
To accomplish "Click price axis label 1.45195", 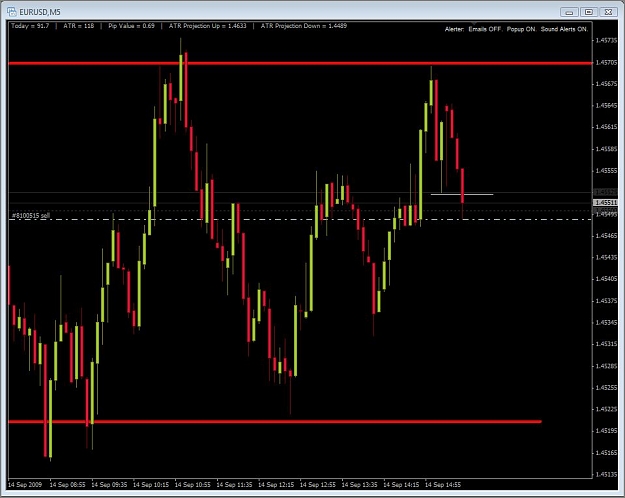I will [x=606, y=431].
